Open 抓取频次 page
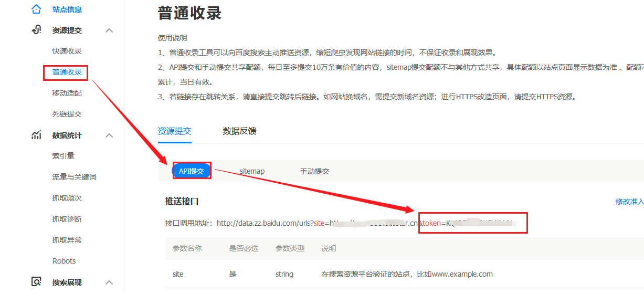644x294 pixels. pos(67,198)
